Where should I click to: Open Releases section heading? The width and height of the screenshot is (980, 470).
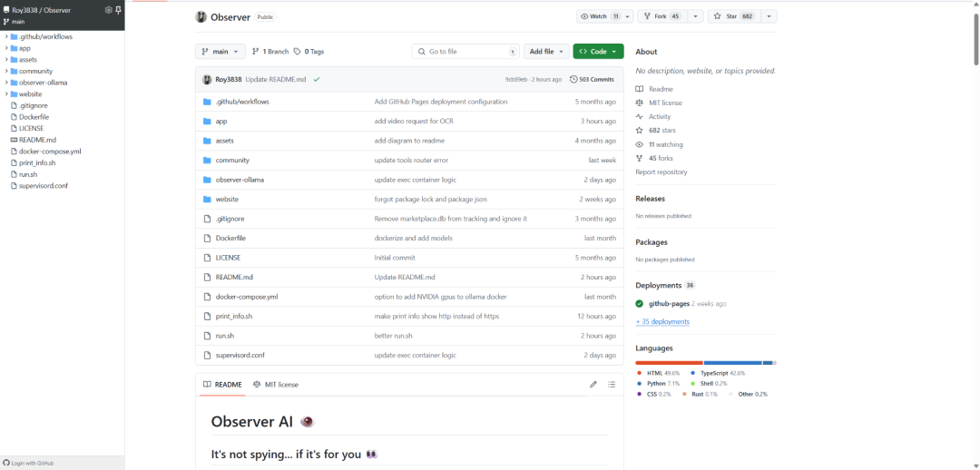pos(650,199)
